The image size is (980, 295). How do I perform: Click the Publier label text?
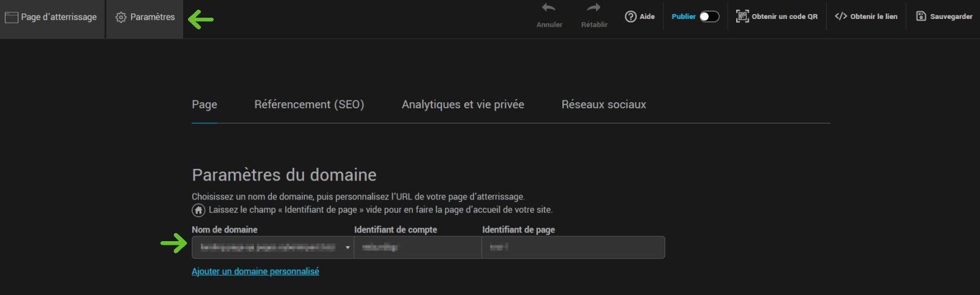[x=683, y=17]
